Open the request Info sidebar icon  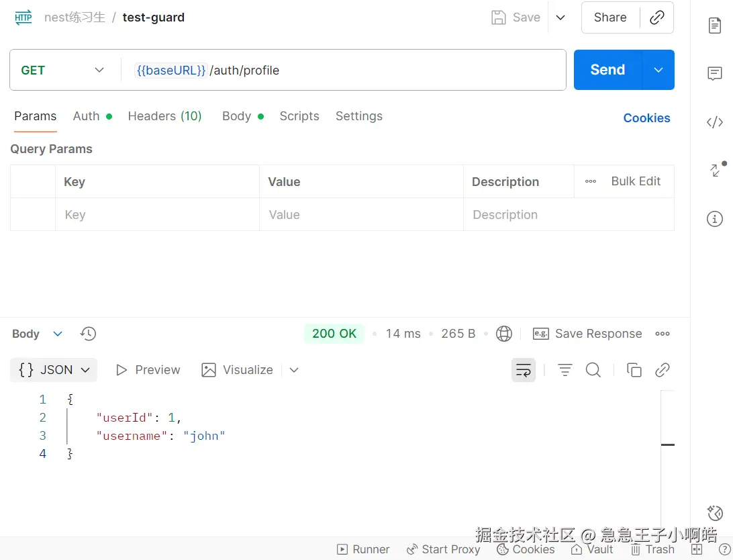click(715, 218)
